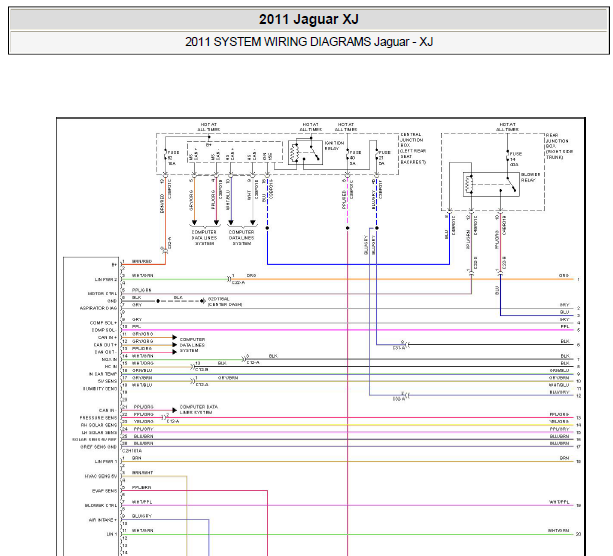
Task: Click the 'CAN OUT+' pin label
Action: click(x=105, y=345)
